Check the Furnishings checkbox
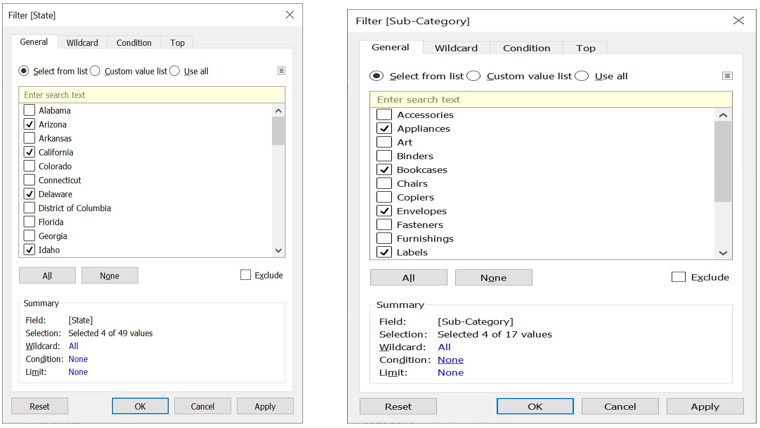This screenshot has height=428, width=760. 384,238
